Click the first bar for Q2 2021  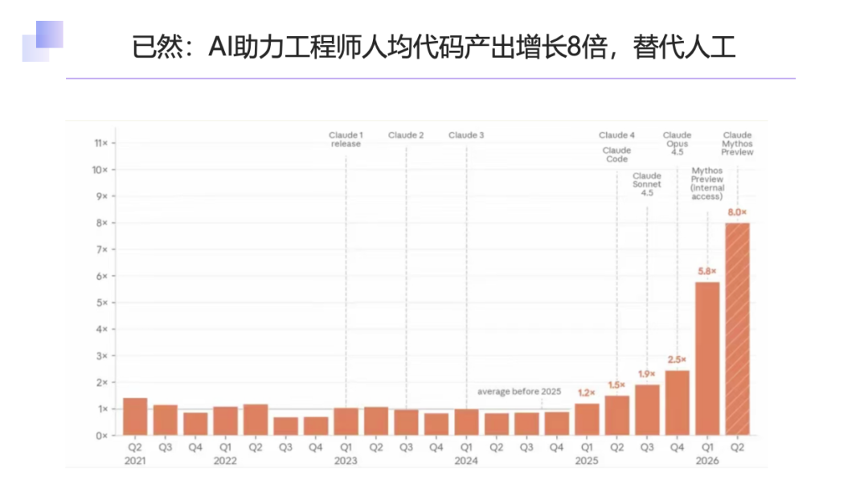click(x=135, y=417)
